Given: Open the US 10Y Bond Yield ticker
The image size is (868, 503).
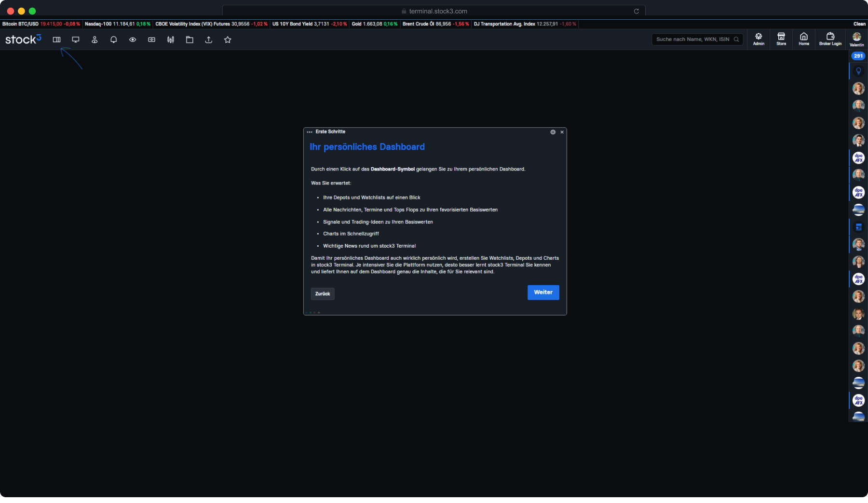Looking at the screenshot, I should click(310, 24).
